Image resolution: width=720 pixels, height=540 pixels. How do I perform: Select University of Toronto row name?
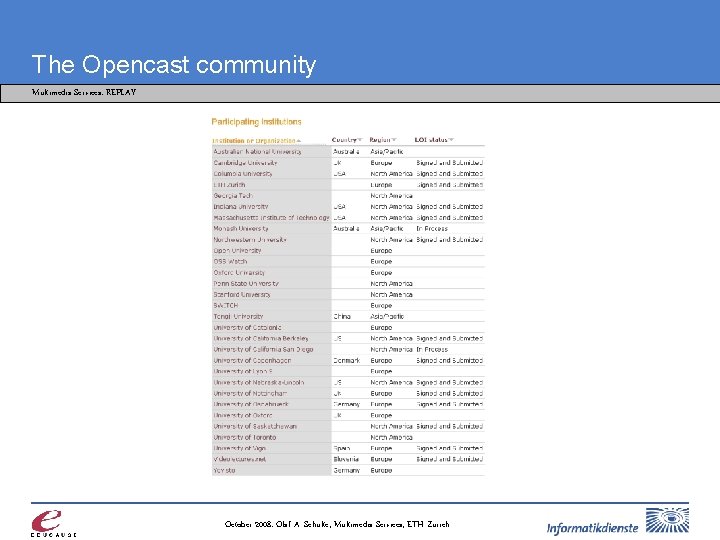click(x=245, y=437)
